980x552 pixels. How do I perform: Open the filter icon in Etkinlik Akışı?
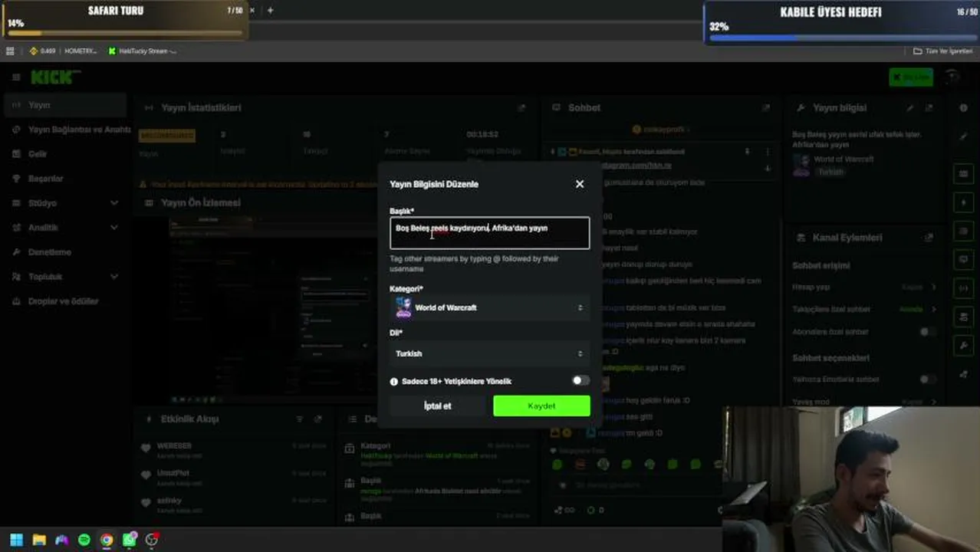(300, 419)
